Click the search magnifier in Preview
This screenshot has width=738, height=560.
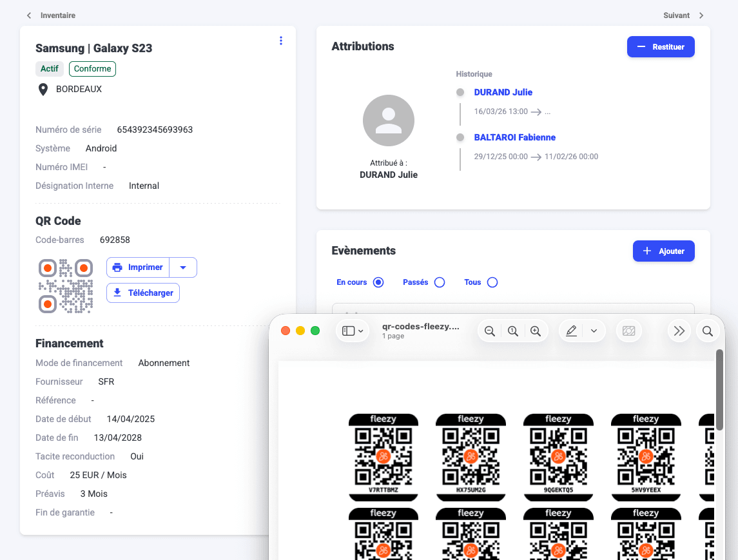point(708,331)
